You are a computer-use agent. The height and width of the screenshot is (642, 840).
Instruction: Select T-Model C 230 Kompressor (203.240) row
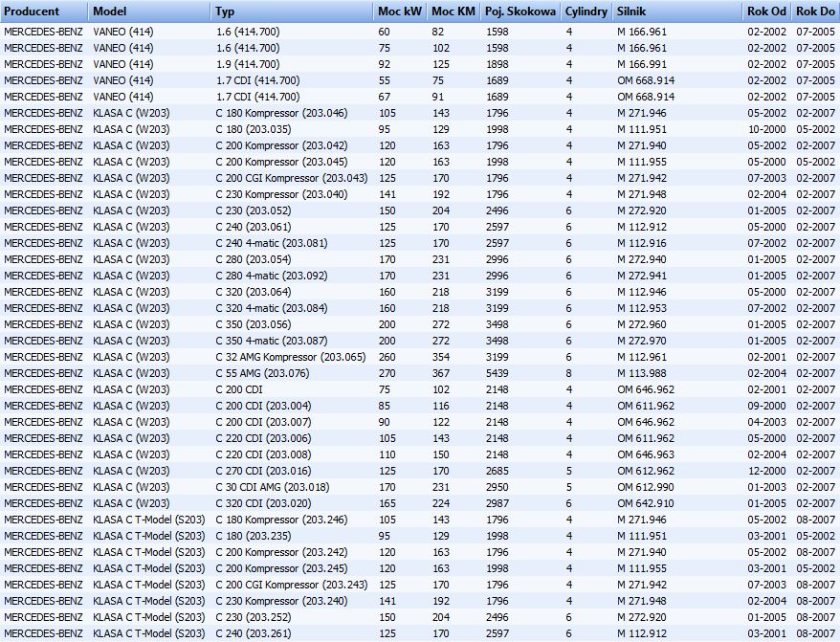click(x=420, y=601)
